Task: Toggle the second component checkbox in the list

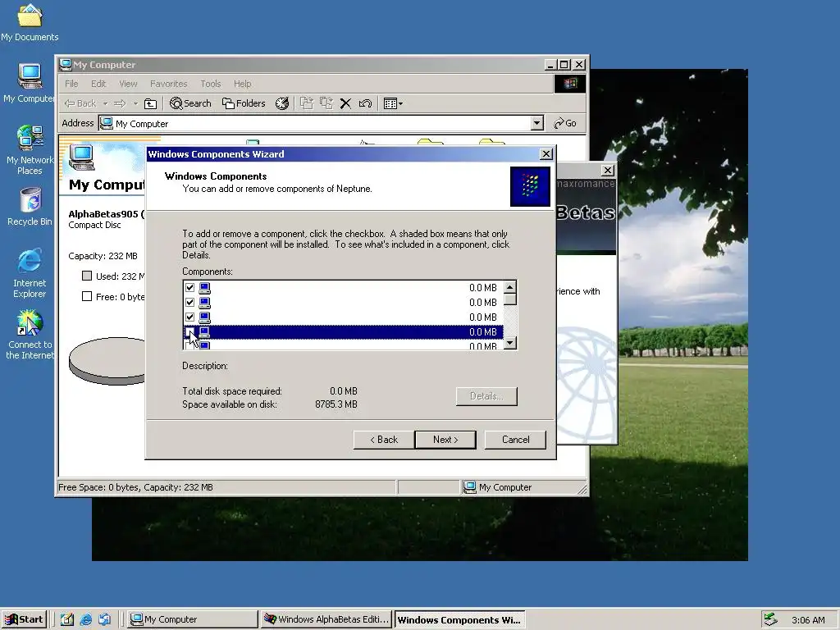Action: (189, 302)
